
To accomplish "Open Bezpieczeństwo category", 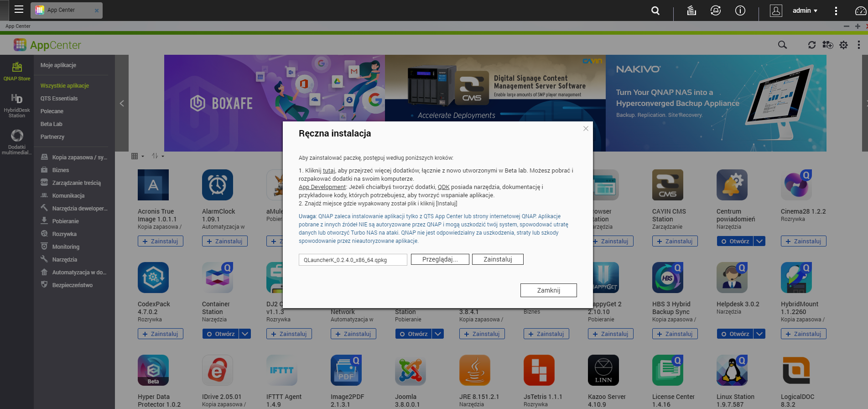I will (67, 285).
